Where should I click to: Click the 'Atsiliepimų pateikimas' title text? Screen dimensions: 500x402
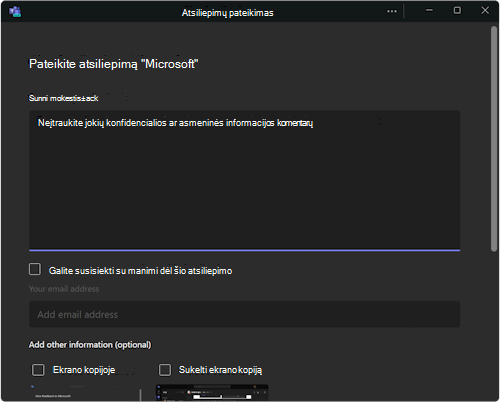(x=227, y=13)
